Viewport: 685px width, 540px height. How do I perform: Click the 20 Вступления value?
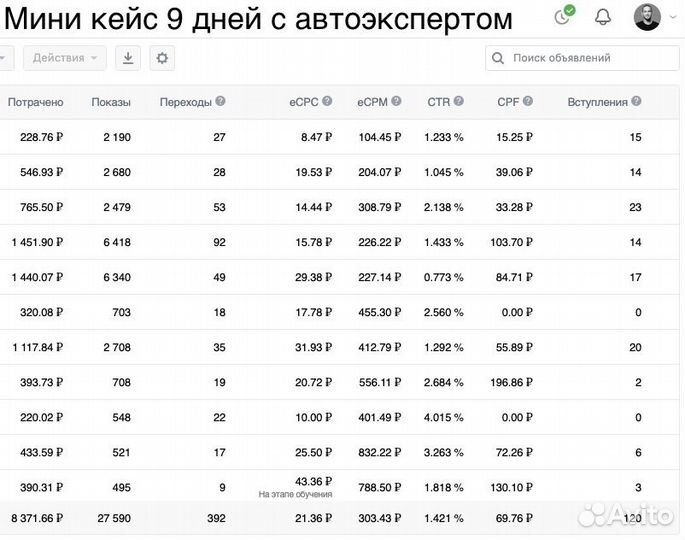click(x=635, y=347)
